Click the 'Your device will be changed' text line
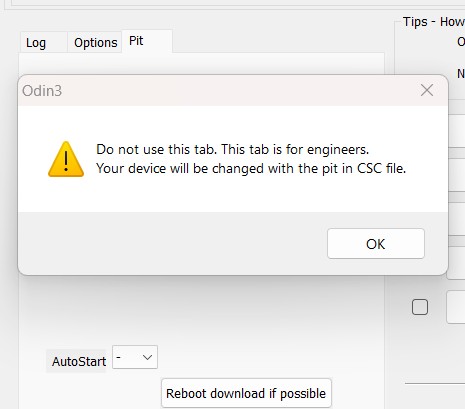The width and height of the screenshot is (465, 409). [251, 168]
